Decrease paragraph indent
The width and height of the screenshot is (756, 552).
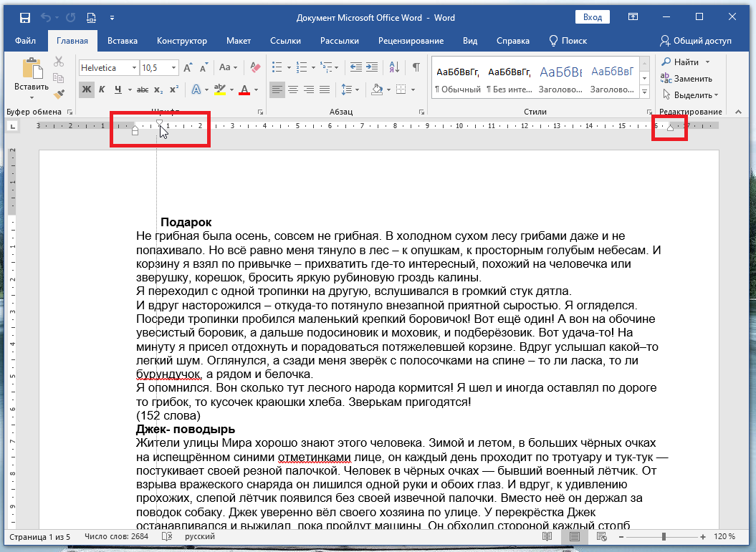click(356, 67)
